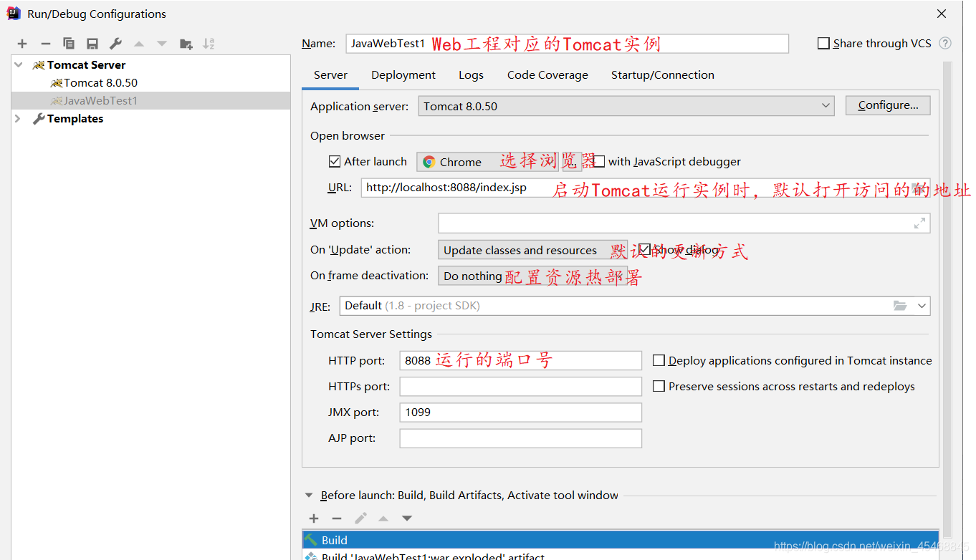Open the JRE dropdown arrow
The height and width of the screenshot is (560, 976).
[922, 306]
